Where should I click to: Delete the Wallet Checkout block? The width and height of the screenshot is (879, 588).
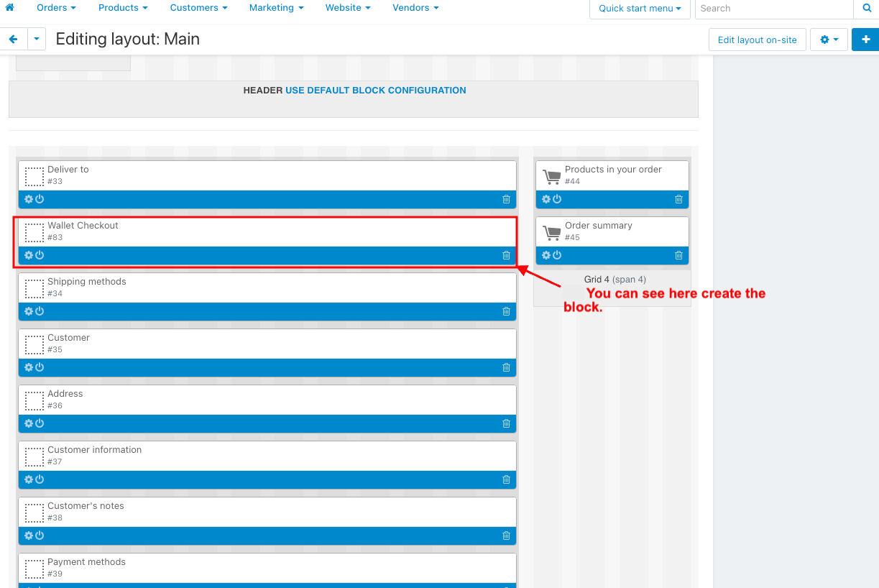coord(506,255)
